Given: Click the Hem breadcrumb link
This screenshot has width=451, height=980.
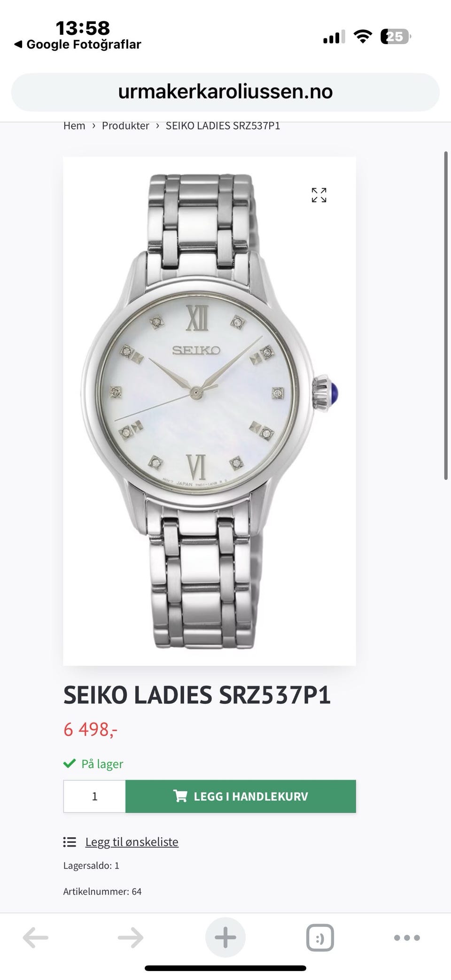Looking at the screenshot, I should tap(74, 126).
